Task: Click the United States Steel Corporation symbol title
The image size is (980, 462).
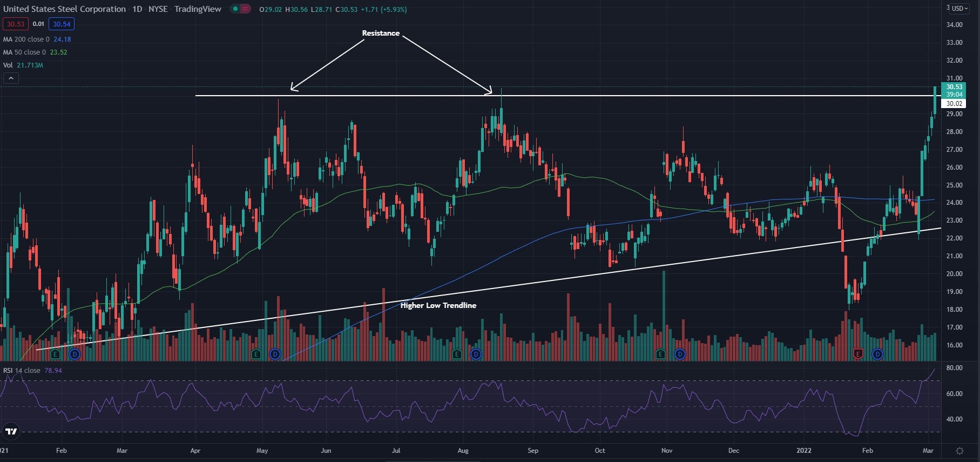Action: [64, 9]
